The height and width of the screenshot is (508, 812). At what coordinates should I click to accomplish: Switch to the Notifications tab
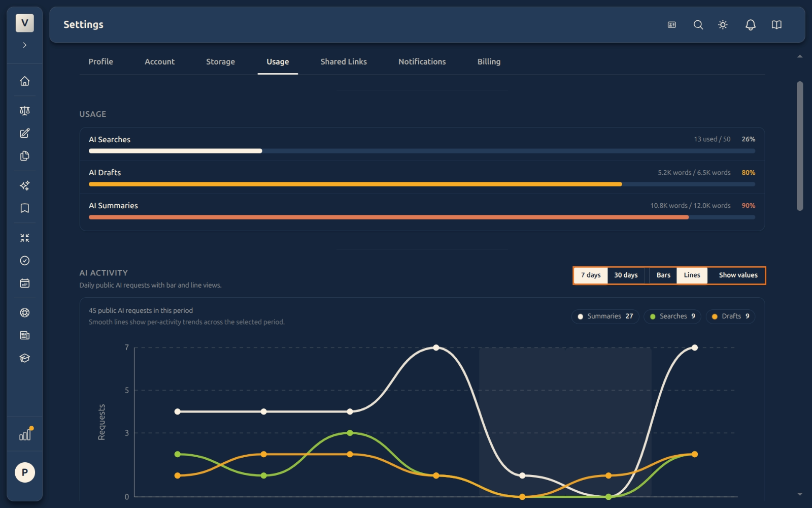(422, 61)
